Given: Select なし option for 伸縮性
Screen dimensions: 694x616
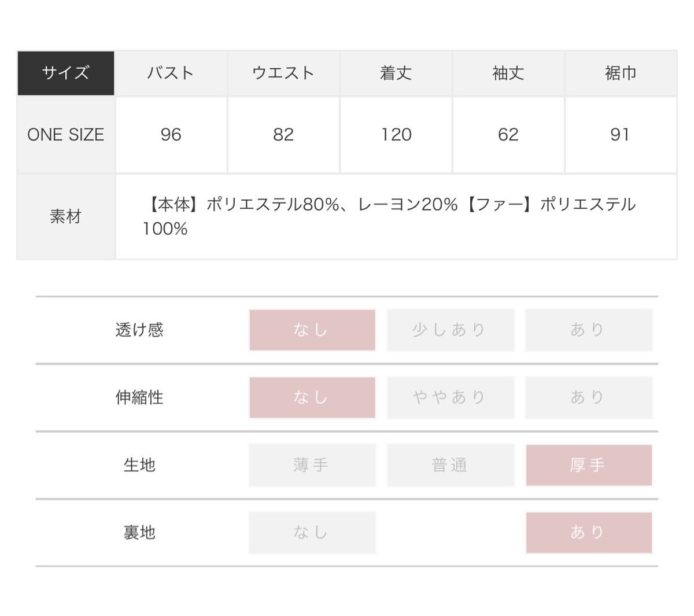Looking at the screenshot, I should pos(312,397).
